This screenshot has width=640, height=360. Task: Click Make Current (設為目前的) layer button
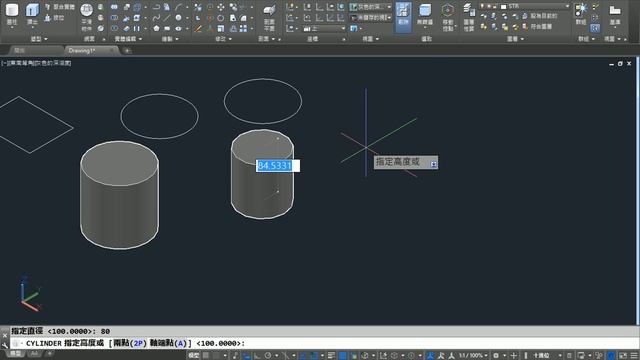540,16
